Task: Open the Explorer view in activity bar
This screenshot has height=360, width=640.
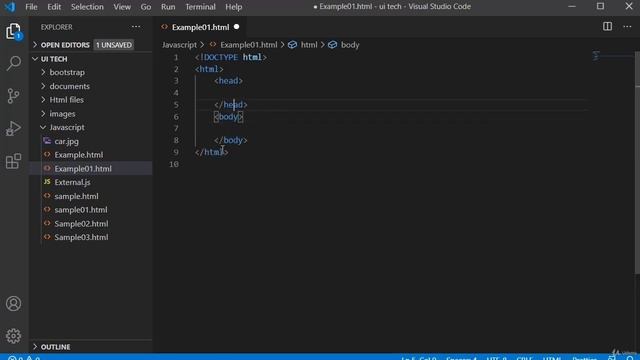Action: 13,31
